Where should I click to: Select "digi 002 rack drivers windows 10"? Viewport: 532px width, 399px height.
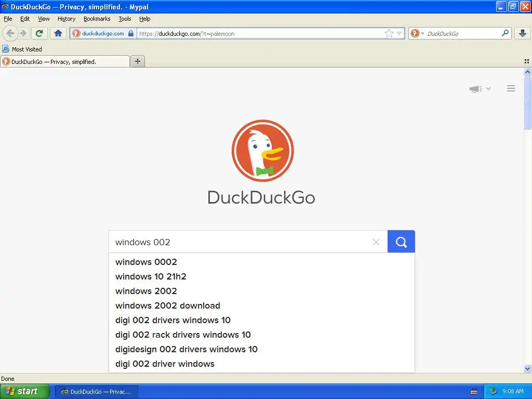pos(262,335)
